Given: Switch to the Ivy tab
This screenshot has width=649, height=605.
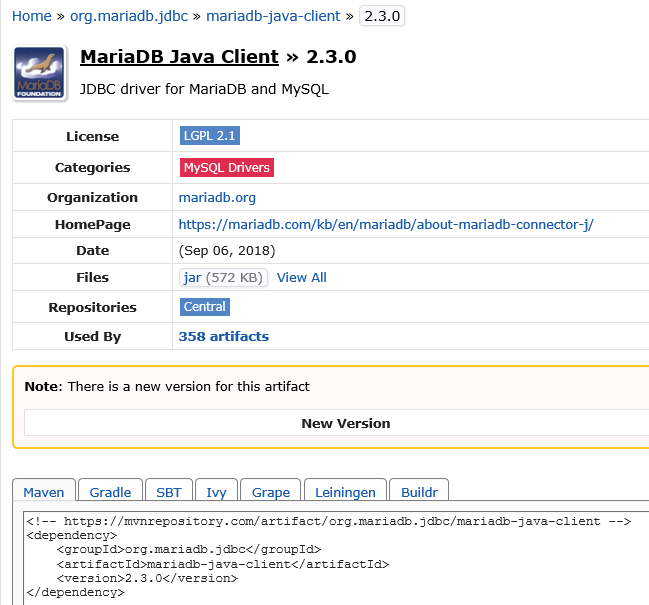Looking at the screenshot, I should (x=216, y=492).
